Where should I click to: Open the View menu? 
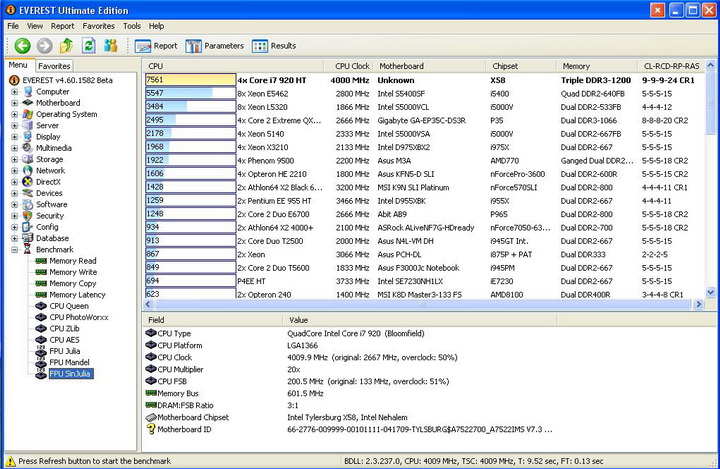point(35,26)
